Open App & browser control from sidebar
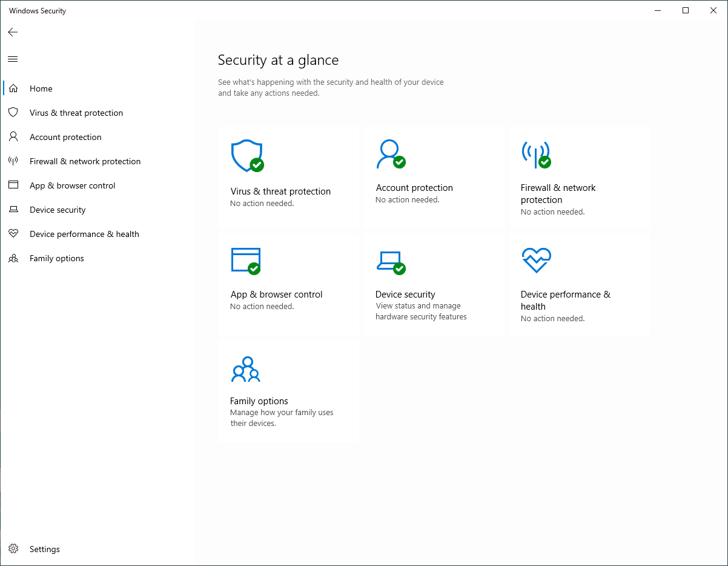This screenshot has height=566, width=728. click(72, 185)
